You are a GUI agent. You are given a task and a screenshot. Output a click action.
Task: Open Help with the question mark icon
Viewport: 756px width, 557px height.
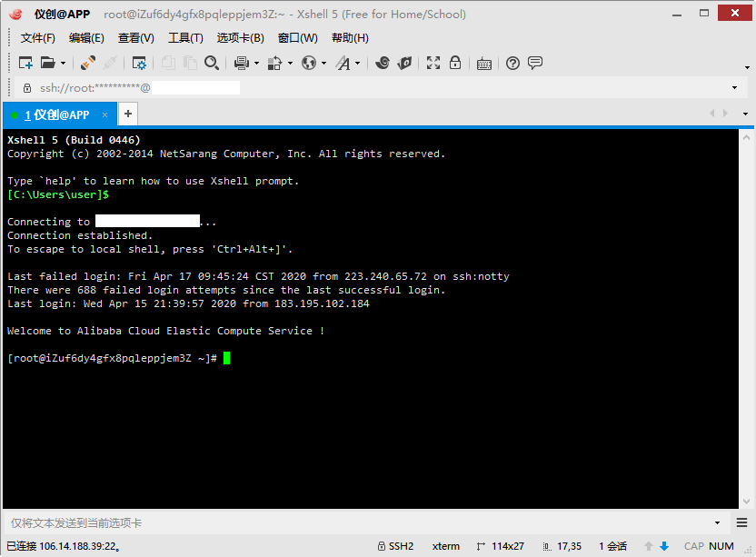click(513, 64)
